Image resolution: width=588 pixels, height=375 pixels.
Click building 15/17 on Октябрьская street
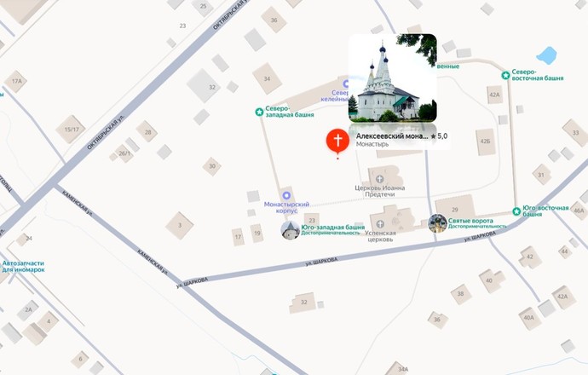(x=71, y=130)
